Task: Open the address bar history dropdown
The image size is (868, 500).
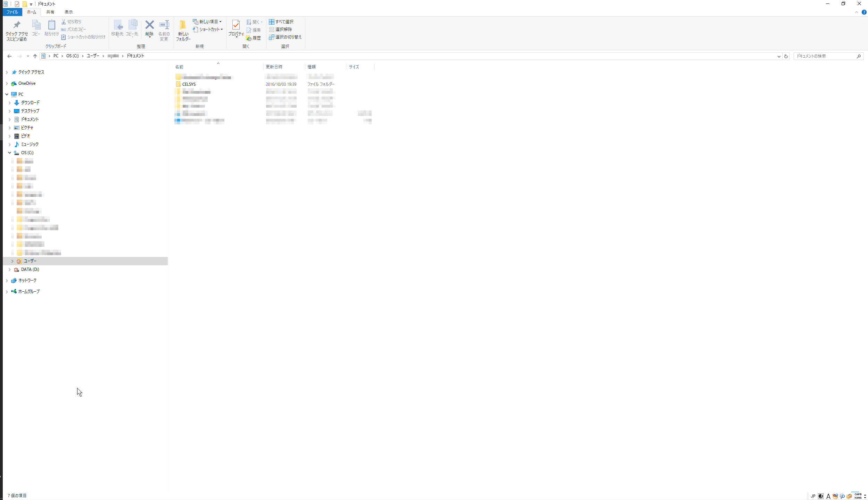Action: (x=779, y=56)
